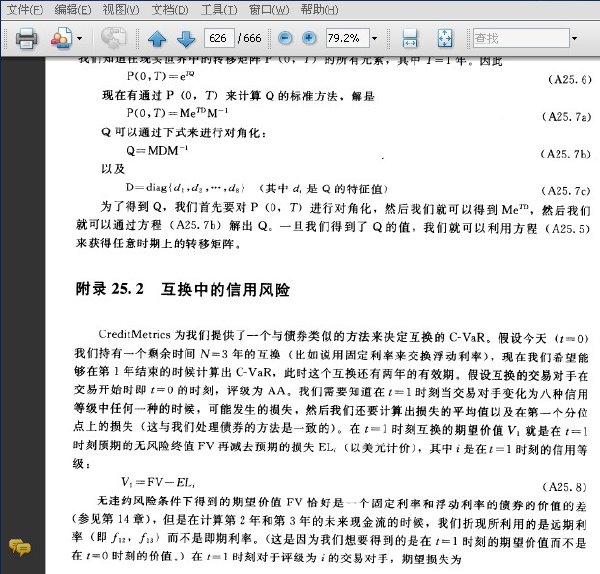Open the 窗口(W) menu
Image resolution: width=600 pixels, height=574 pixels.
tap(269, 9)
